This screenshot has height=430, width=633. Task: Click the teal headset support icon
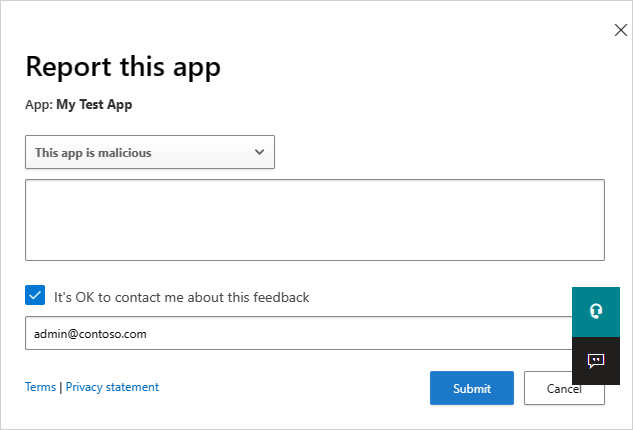(596, 311)
